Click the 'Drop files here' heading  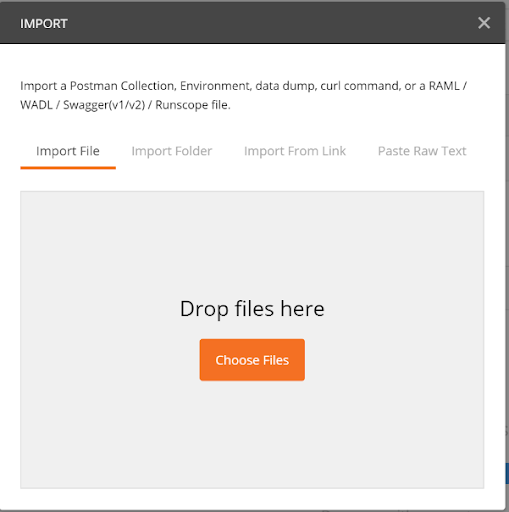coord(252,309)
